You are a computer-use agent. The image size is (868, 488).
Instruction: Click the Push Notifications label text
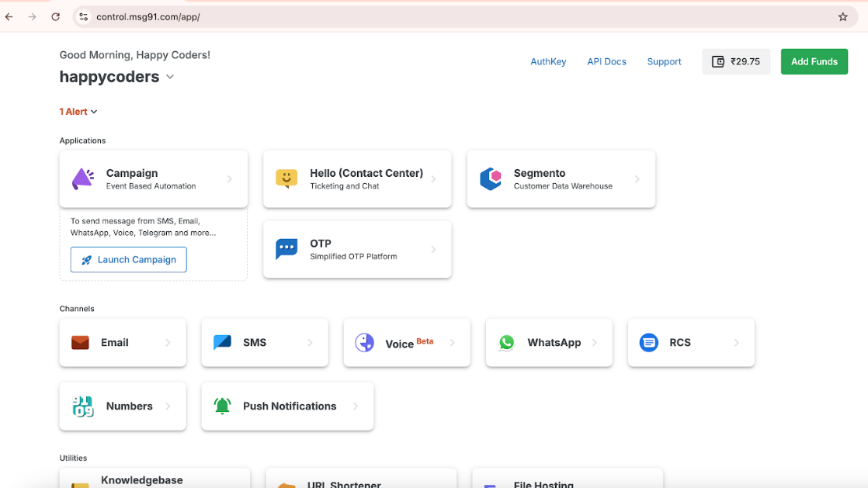tap(290, 406)
